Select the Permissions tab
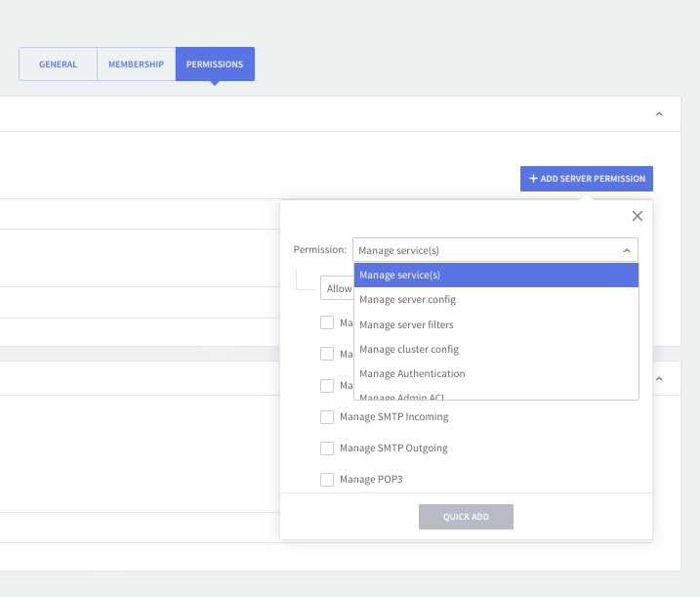 click(x=215, y=64)
